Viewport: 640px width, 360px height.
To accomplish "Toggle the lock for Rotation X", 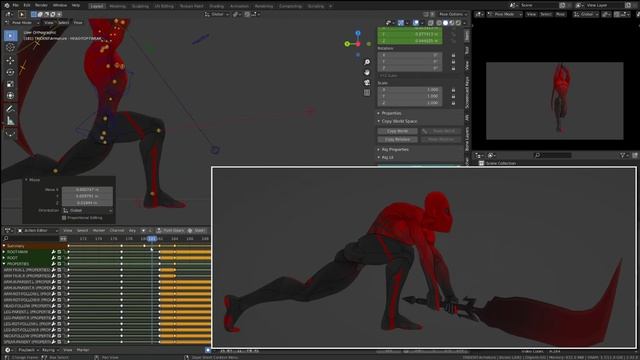I will click(x=453, y=55).
